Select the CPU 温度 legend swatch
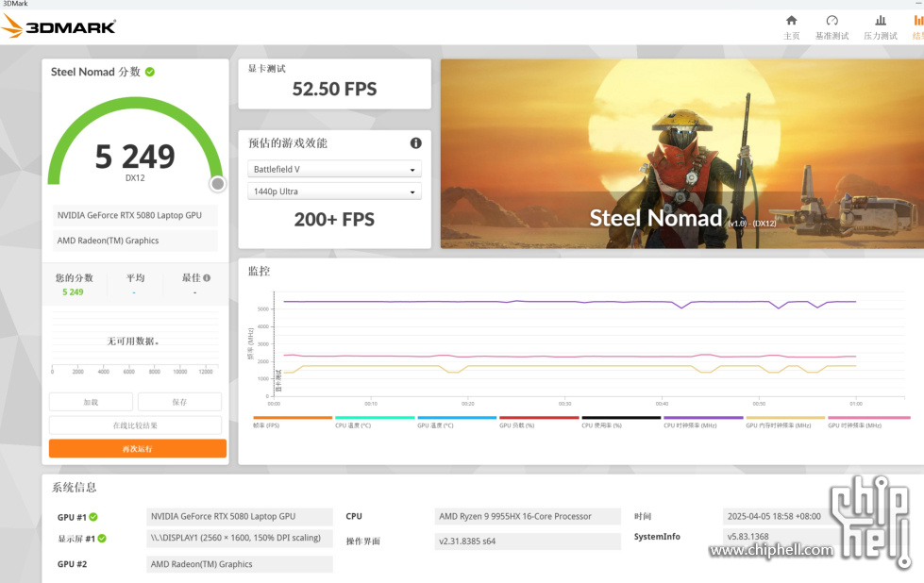This screenshot has width=924, height=583. tap(375, 418)
